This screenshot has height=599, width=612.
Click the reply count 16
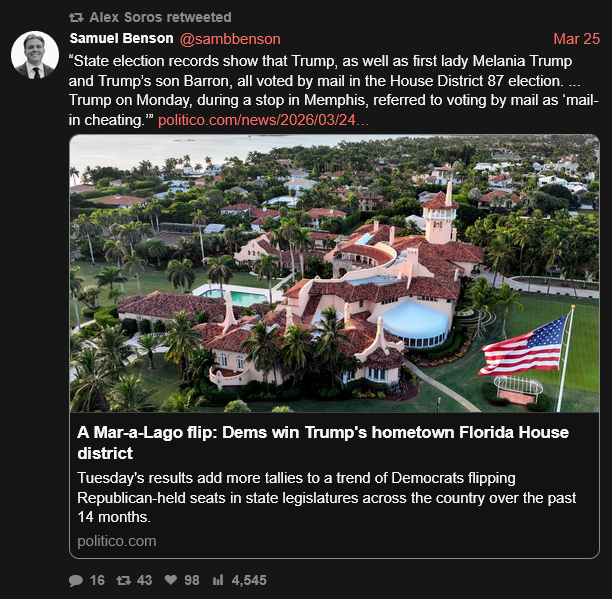click(97, 580)
